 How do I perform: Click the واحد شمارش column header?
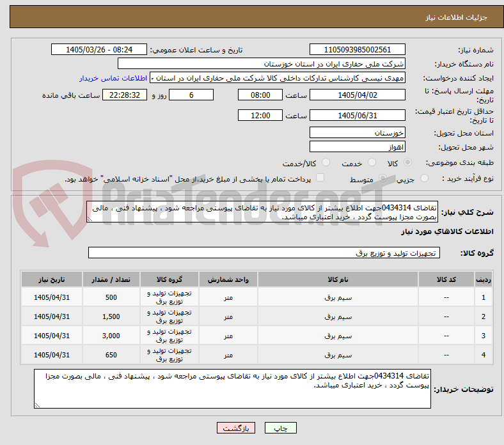[228, 279]
